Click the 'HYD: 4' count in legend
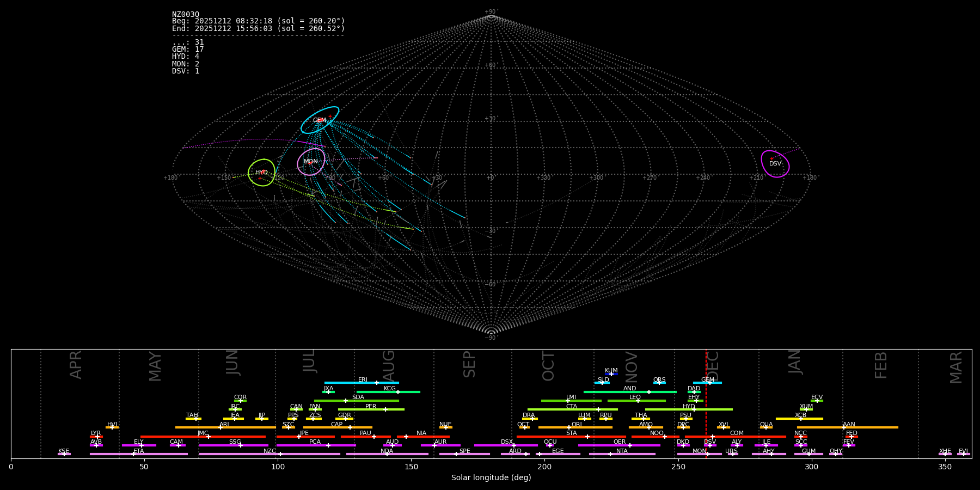This screenshot has width=980, height=490. point(186,57)
